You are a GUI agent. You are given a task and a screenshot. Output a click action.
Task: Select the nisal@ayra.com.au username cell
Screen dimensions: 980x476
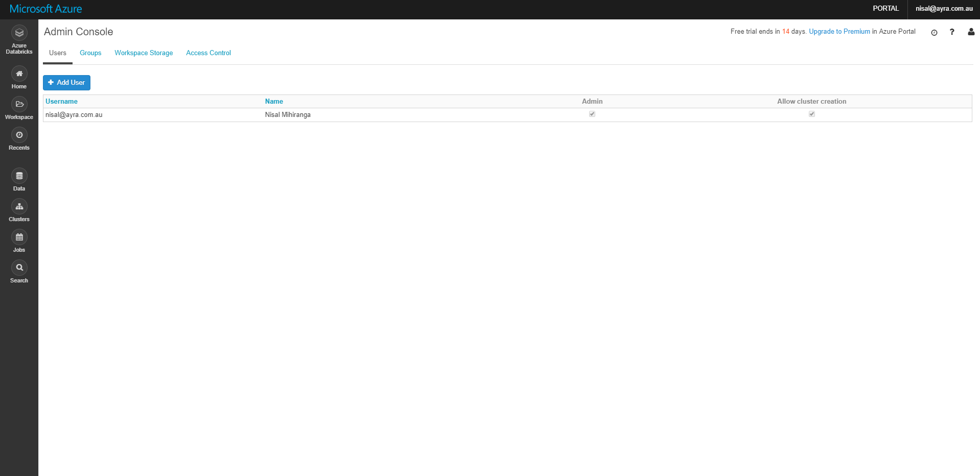coord(74,115)
